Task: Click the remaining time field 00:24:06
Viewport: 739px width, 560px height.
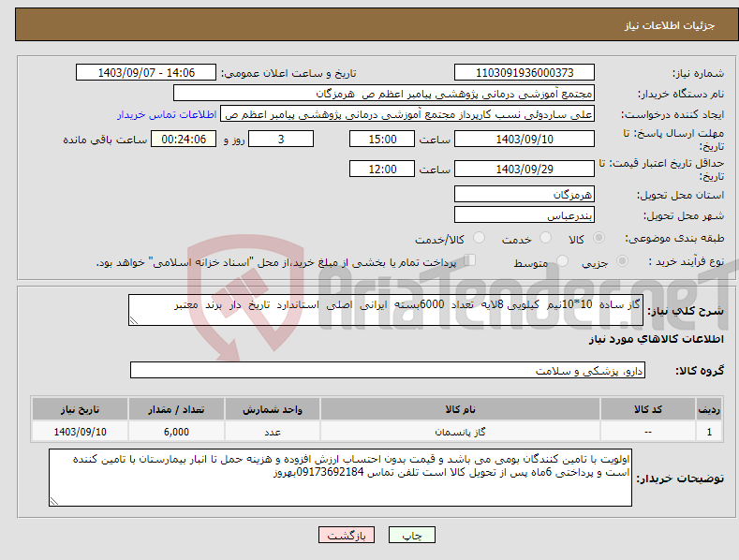Action: [x=184, y=139]
